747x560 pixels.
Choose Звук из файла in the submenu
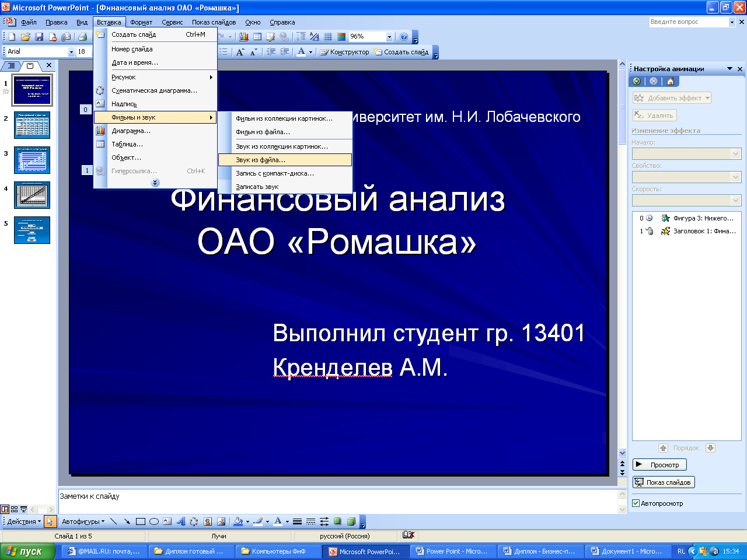[285, 160]
